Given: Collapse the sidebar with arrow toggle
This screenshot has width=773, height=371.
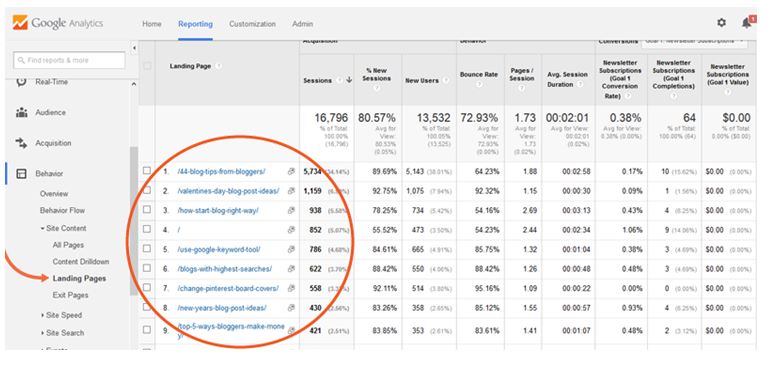Looking at the screenshot, I should [135, 48].
